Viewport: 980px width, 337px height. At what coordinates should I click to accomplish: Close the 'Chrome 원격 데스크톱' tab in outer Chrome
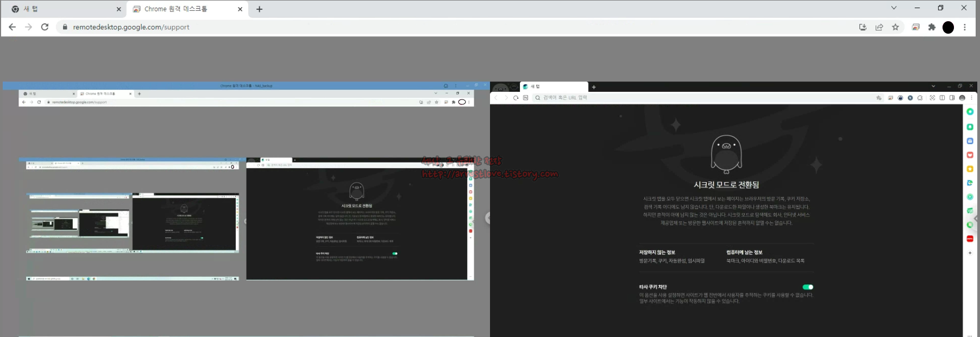[x=240, y=9]
